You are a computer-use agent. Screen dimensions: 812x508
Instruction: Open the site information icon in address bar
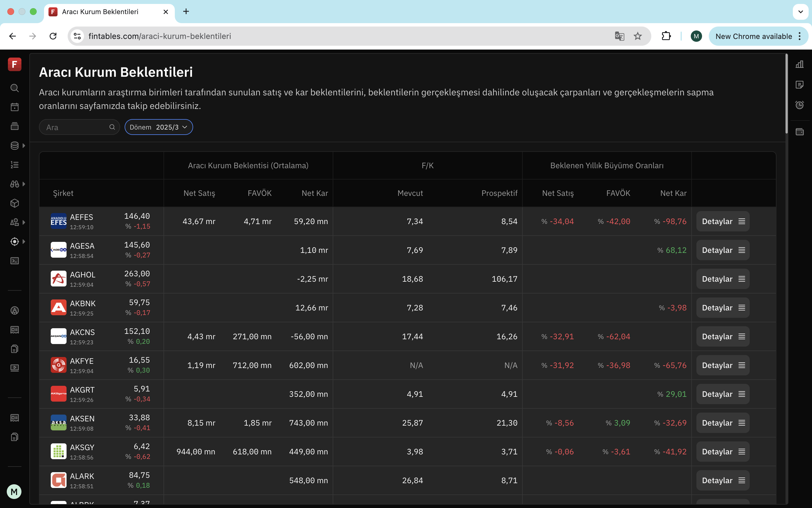[77, 36]
